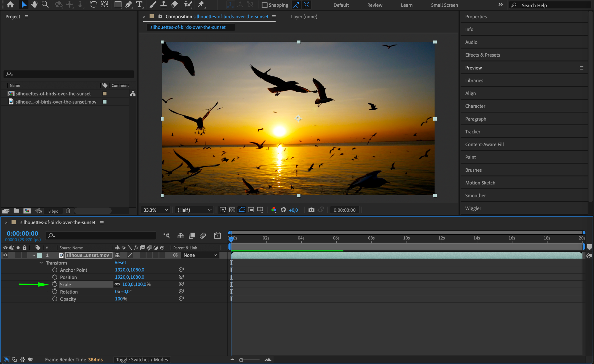
Task: Click the timeline zoom slider handle
Action: [241, 360]
